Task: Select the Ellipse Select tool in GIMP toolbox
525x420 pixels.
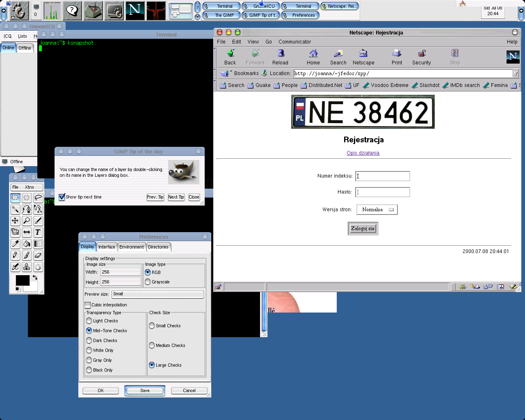Action: pyautogui.click(x=27, y=198)
